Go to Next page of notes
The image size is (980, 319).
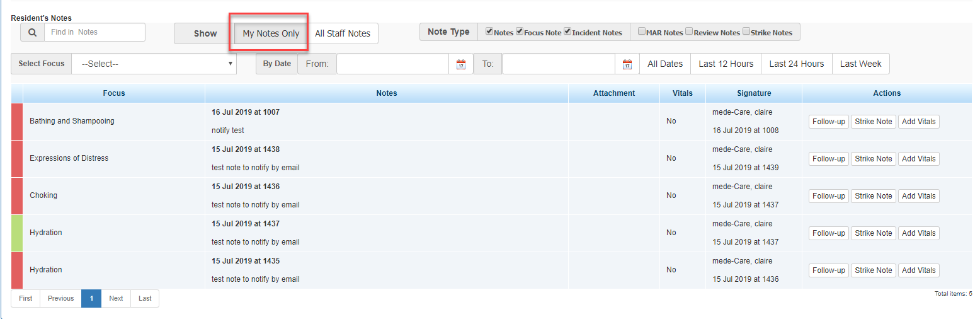(116, 298)
